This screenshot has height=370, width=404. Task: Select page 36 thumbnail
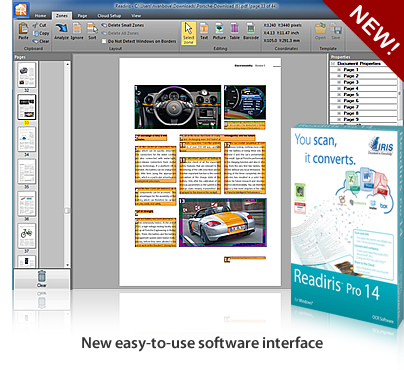click(x=27, y=203)
